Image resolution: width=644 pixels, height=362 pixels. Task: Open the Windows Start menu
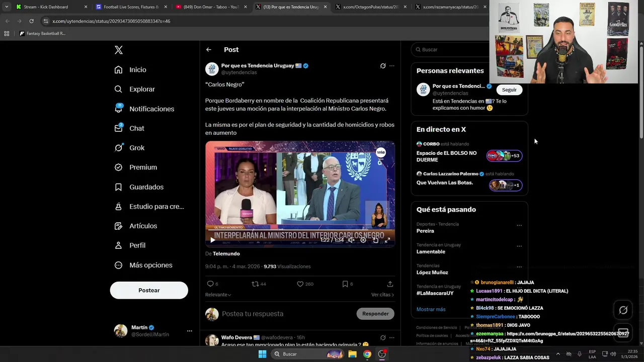(x=262, y=354)
